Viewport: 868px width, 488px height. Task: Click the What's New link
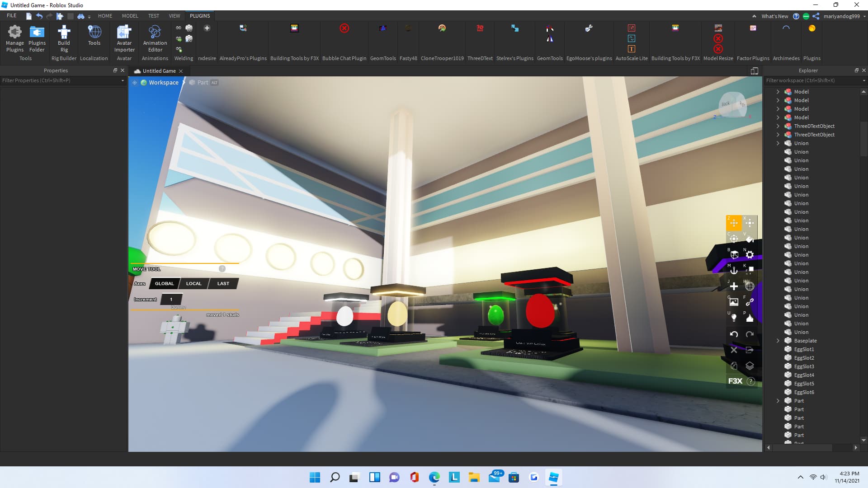[x=774, y=16]
